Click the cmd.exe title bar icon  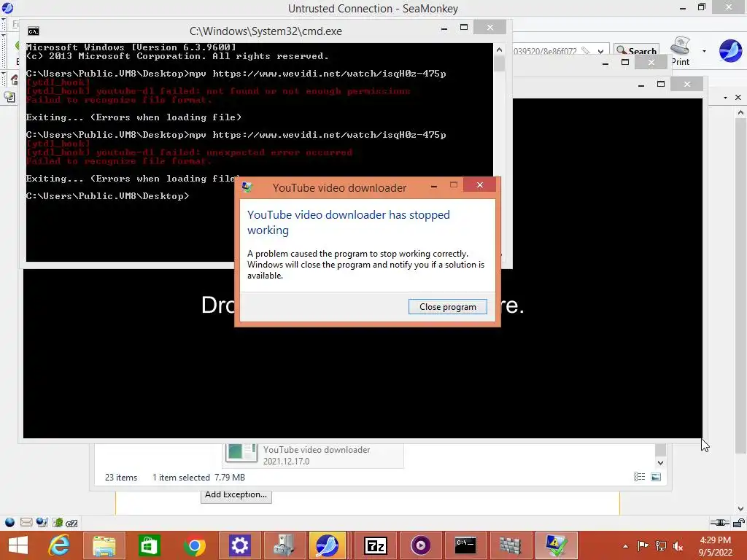[34, 31]
